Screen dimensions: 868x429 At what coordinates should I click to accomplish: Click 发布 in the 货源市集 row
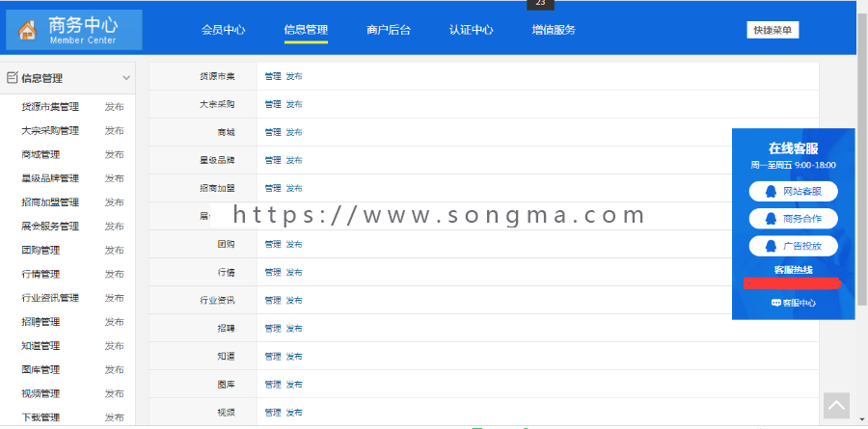pyautogui.click(x=294, y=76)
